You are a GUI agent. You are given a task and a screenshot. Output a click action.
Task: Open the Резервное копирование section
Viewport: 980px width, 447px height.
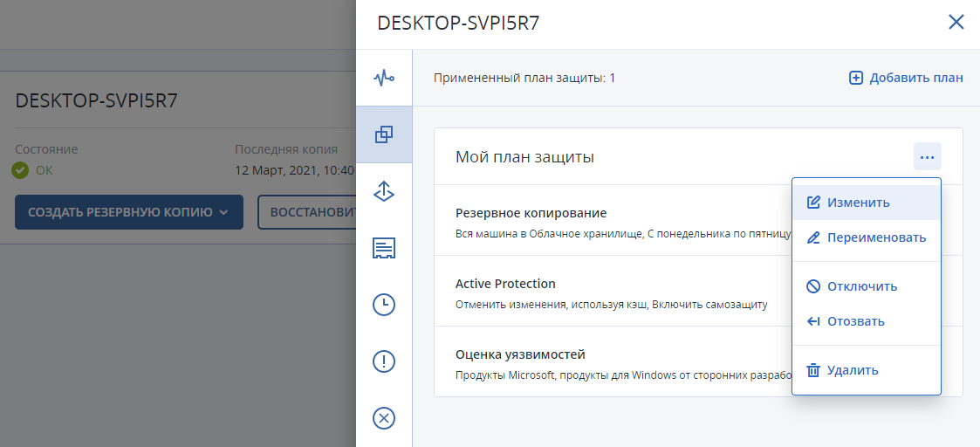pyautogui.click(x=613, y=220)
